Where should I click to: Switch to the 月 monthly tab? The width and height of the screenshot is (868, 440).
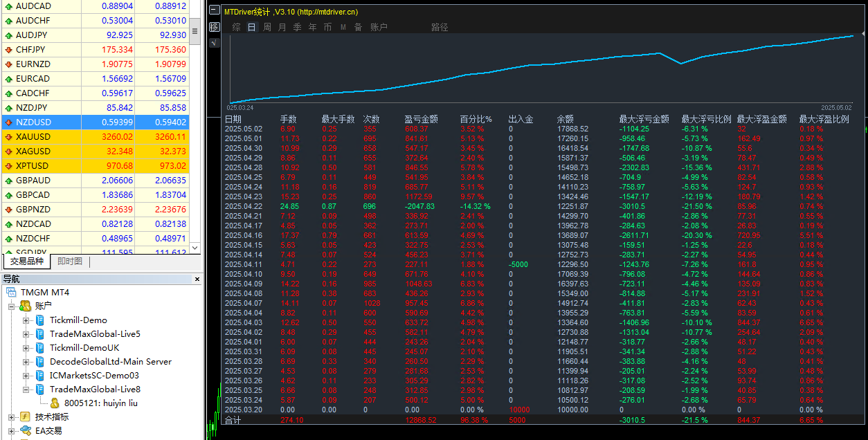[282, 27]
